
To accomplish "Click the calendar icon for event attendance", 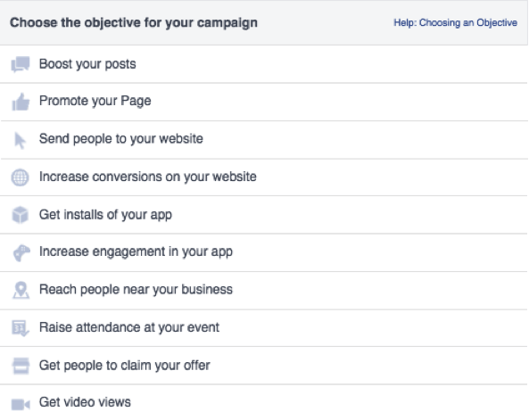I will 21,328.
